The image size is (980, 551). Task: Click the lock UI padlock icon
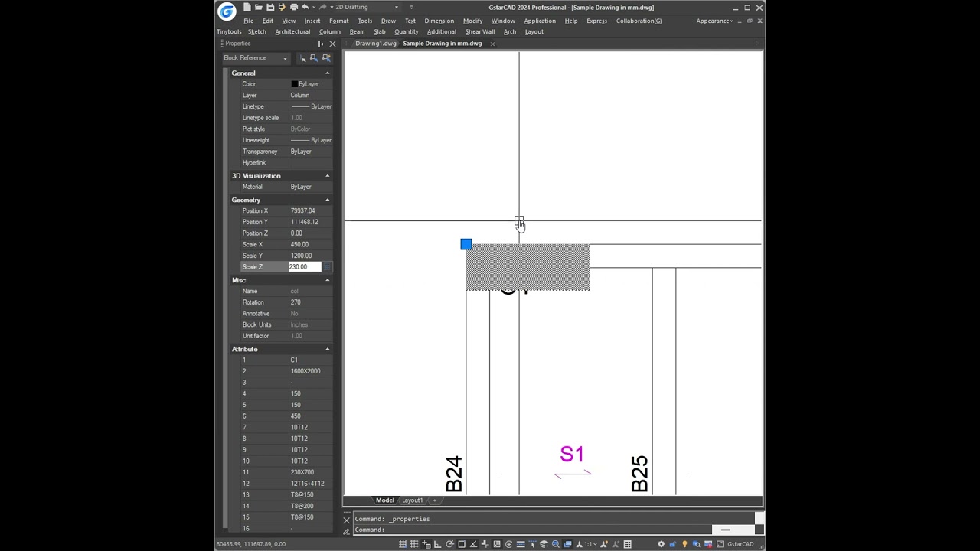672,544
